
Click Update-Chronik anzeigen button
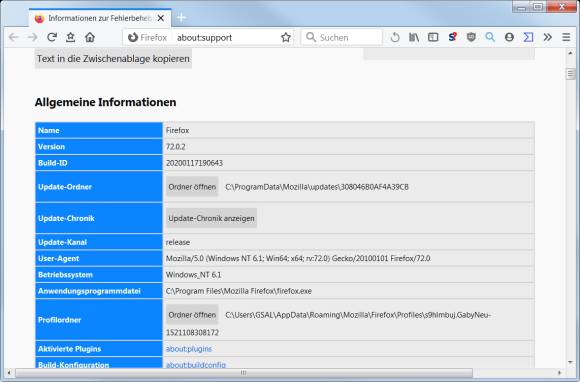pos(211,218)
